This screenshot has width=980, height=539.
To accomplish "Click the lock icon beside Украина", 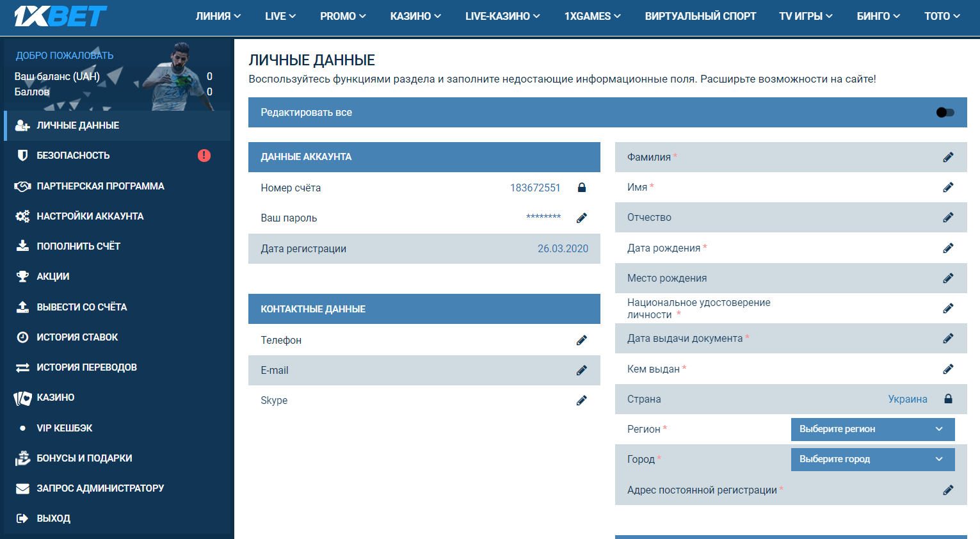I will (x=948, y=399).
